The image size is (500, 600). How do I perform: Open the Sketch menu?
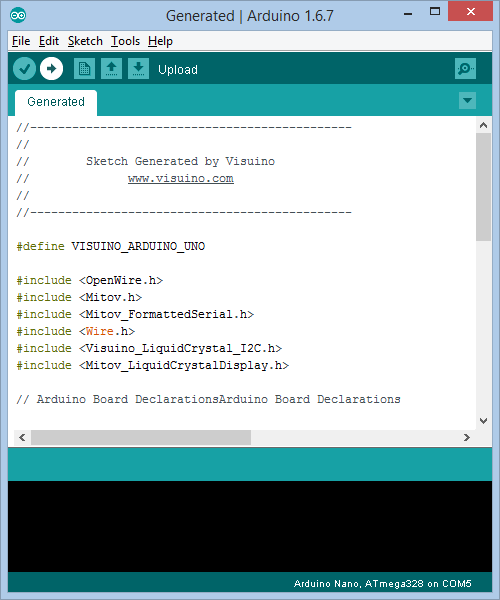coord(85,41)
